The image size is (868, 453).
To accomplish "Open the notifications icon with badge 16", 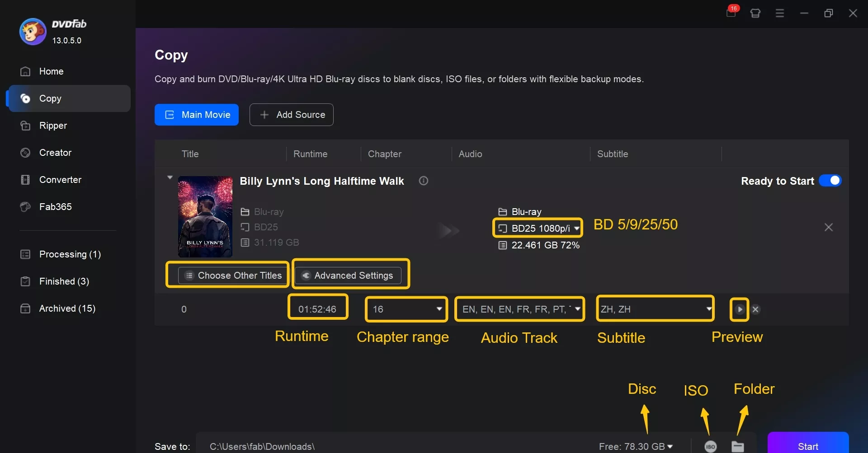I will 731,13.
